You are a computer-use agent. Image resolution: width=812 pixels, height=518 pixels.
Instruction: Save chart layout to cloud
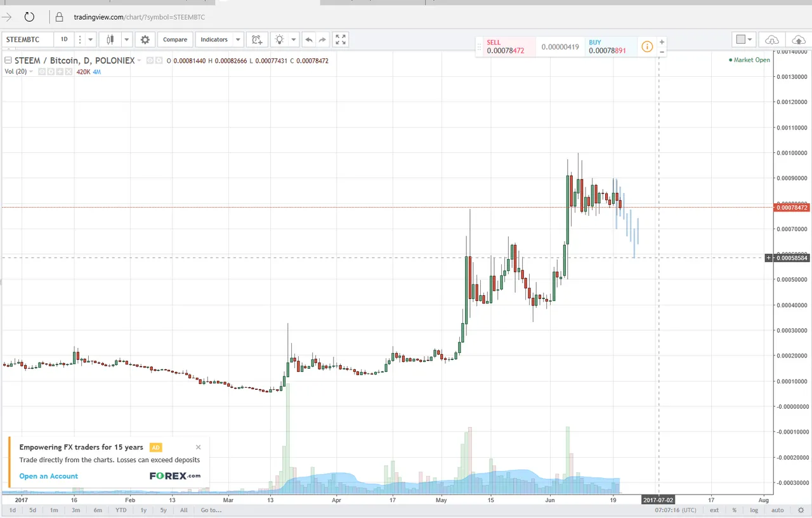pyautogui.click(x=798, y=39)
